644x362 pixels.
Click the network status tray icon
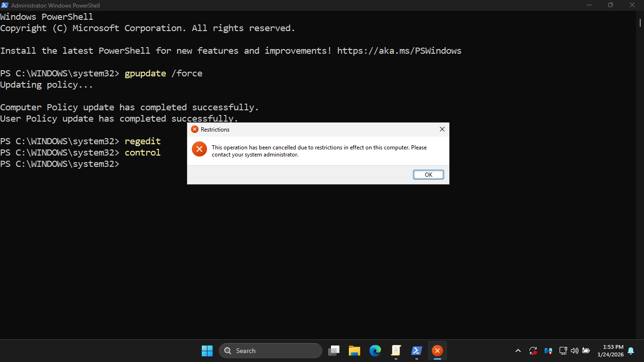pos(563,351)
